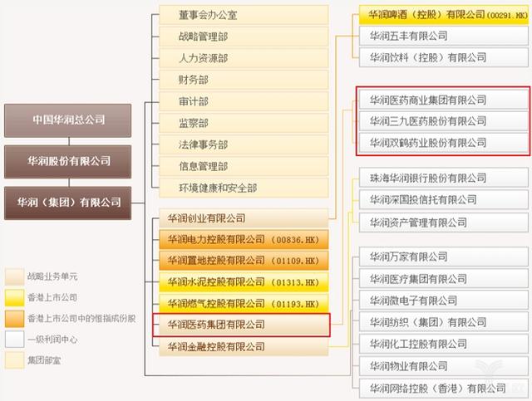Click 环境健康和安全部 department

coord(244,188)
